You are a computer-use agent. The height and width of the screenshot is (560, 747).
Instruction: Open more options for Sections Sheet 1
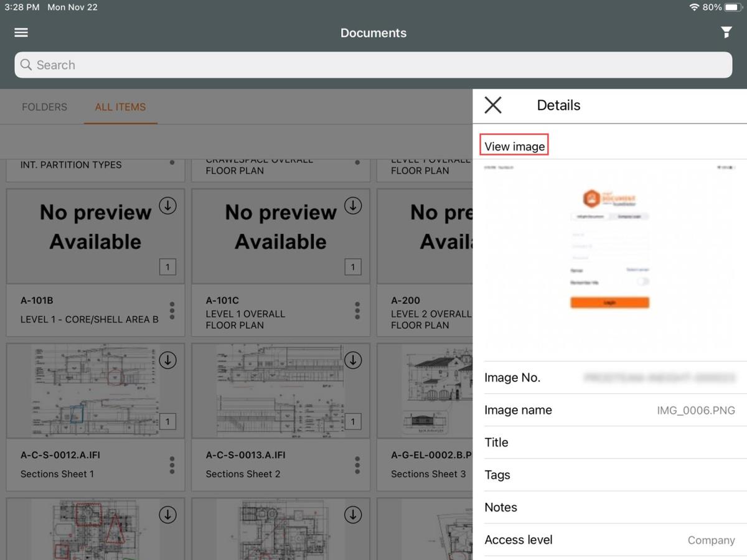click(172, 465)
